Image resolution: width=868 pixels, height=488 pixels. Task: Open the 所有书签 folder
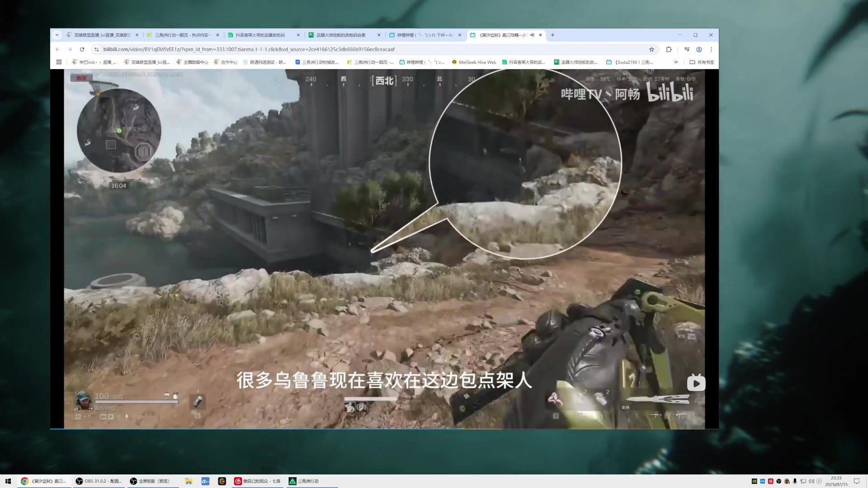702,62
